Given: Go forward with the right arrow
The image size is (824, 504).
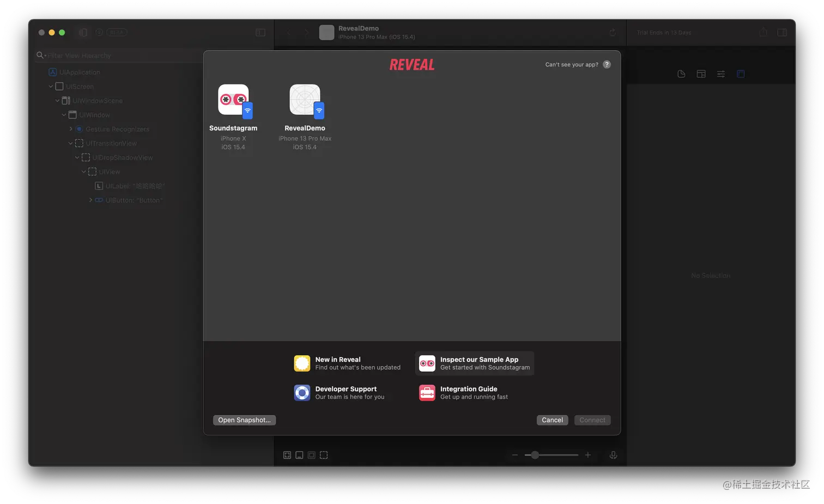Looking at the screenshot, I should 306,33.
